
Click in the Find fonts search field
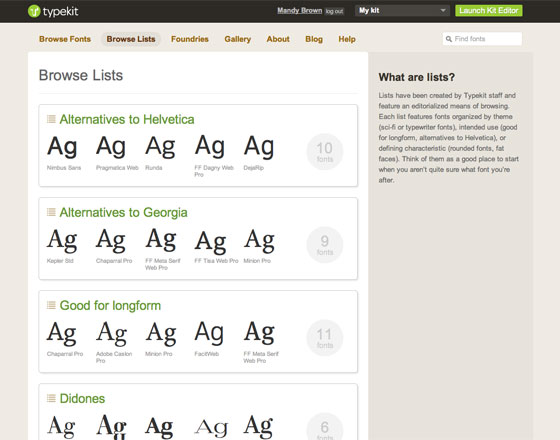(482, 39)
